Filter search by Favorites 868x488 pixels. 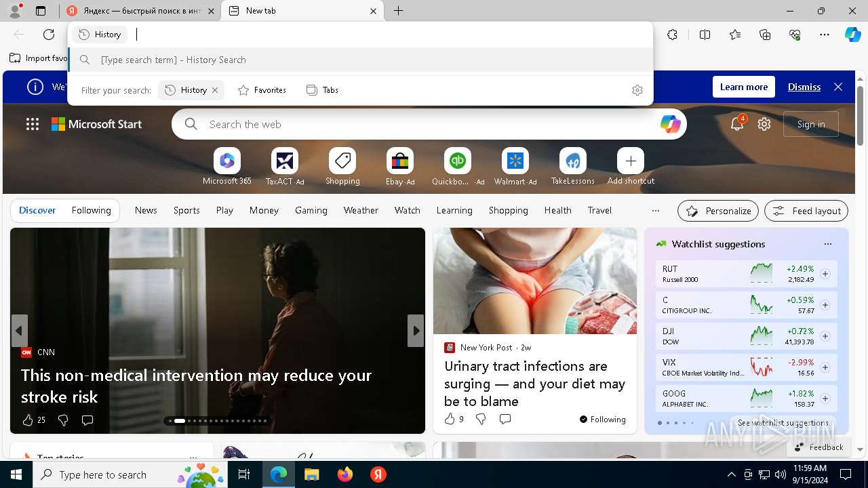click(x=262, y=90)
